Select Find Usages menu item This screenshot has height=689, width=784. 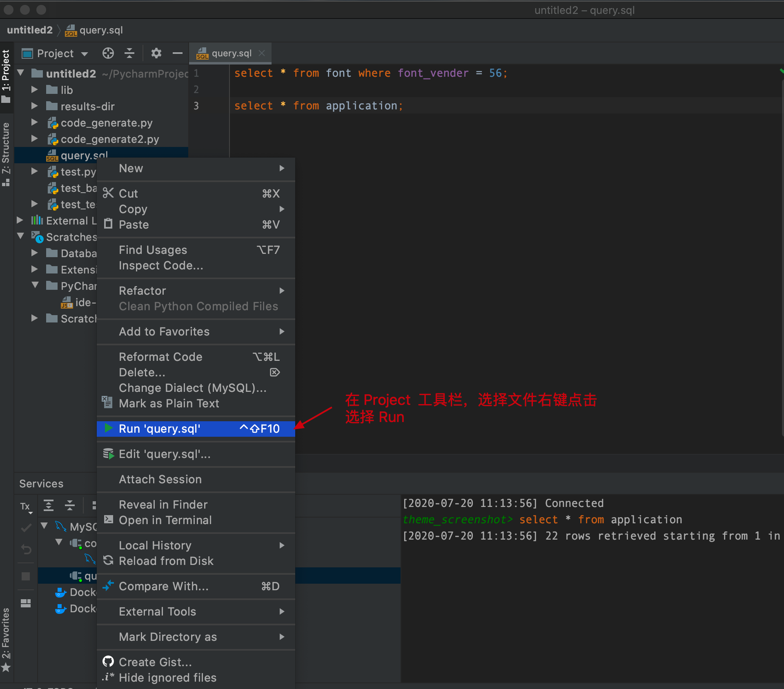point(196,250)
